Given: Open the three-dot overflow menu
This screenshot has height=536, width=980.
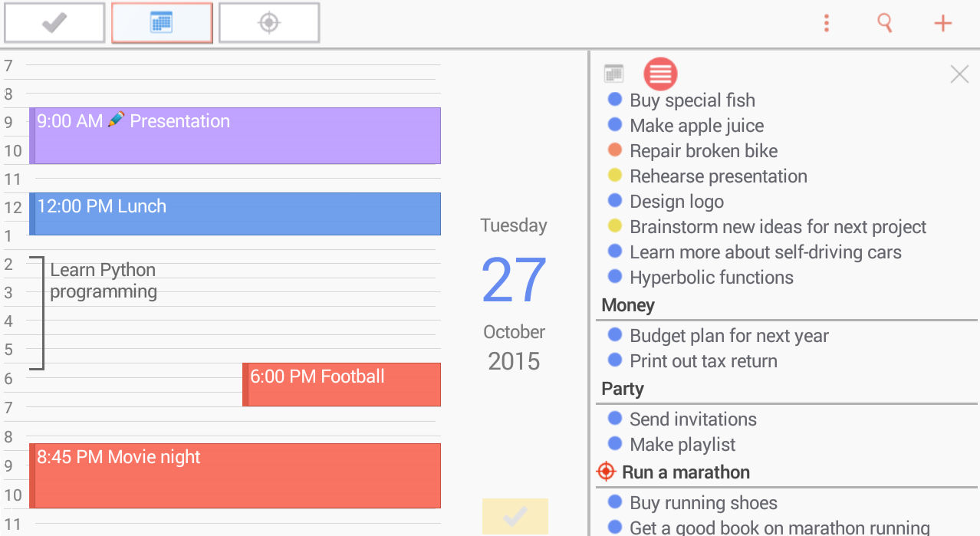Looking at the screenshot, I should (x=826, y=23).
